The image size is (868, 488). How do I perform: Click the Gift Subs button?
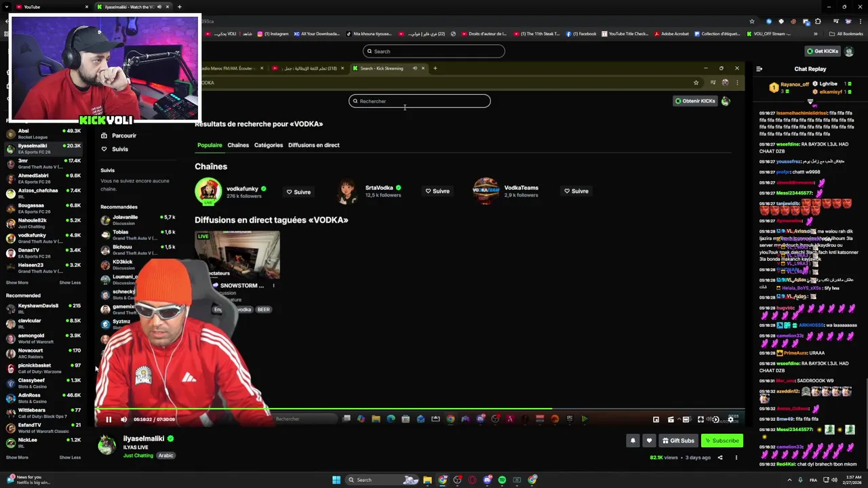(x=678, y=441)
